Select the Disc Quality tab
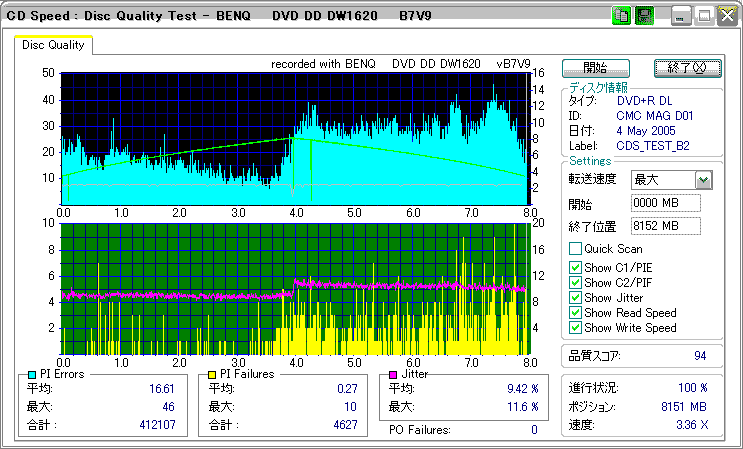 54,45
